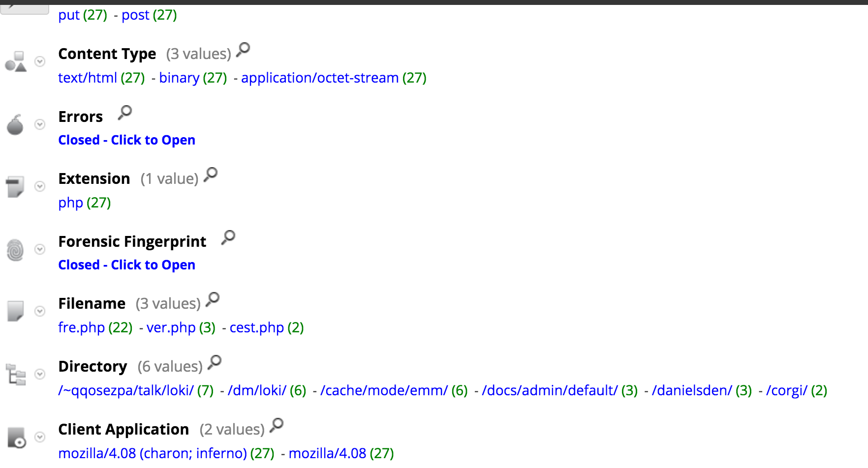Viewport: 868px width, 468px height.
Task: Open the Errors closed section link
Action: click(126, 140)
